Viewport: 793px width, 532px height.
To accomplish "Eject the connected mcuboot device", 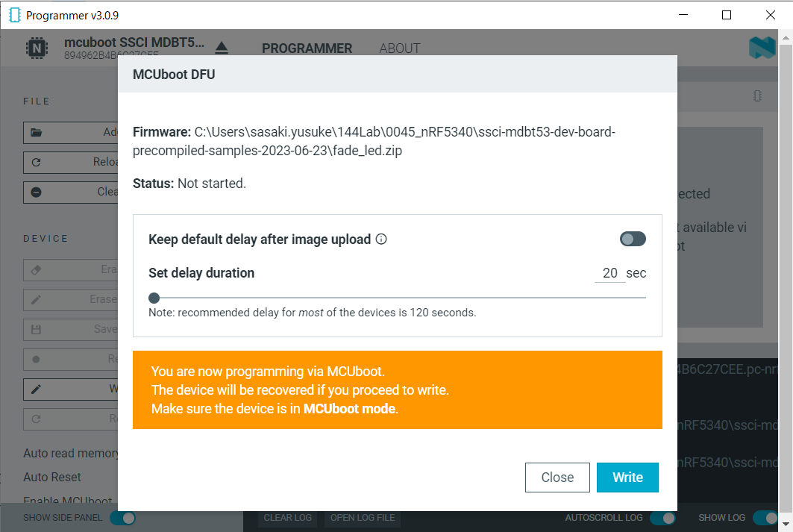I will click(x=222, y=48).
